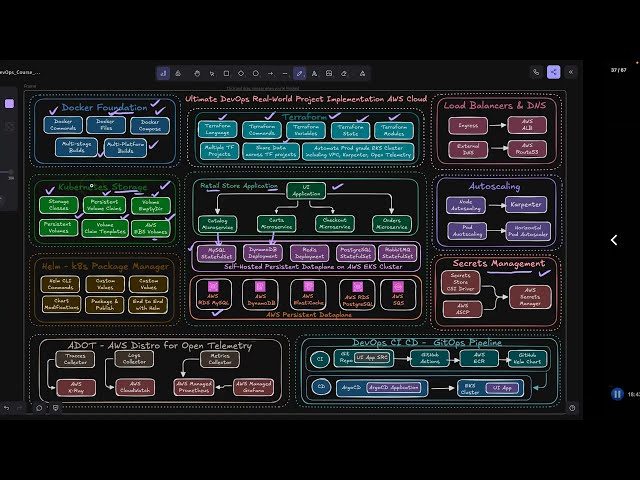The image size is (640, 480).
Task: Open the help icon at bottom right
Action: click(x=572, y=408)
